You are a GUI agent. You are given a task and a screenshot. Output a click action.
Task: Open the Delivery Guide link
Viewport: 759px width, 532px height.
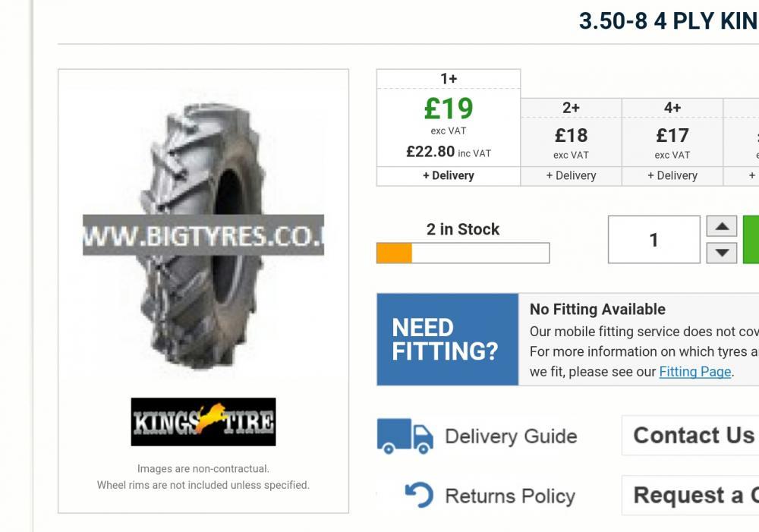point(510,436)
